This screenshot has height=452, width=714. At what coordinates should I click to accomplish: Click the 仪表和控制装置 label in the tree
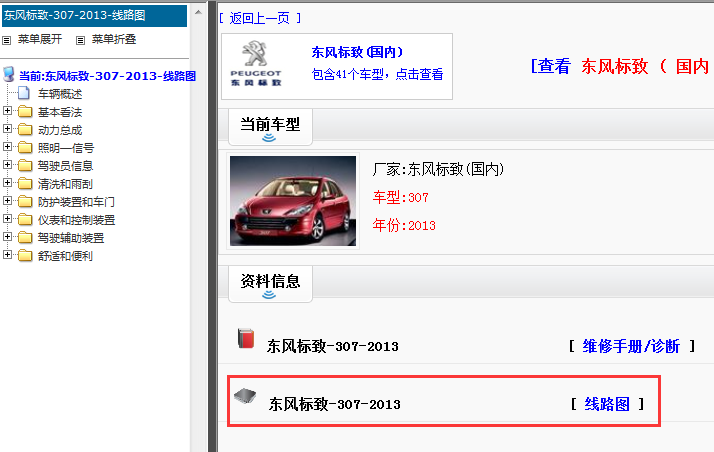pyautogui.click(x=76, y=220)
